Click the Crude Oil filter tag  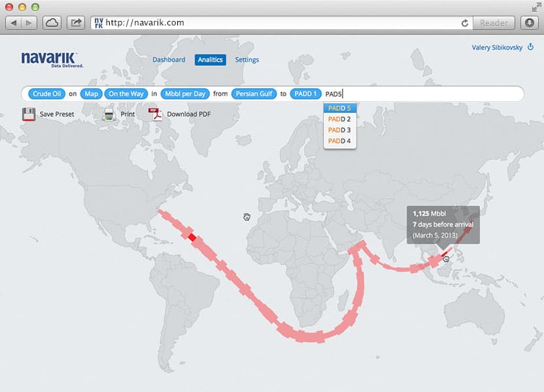point(46,94)
